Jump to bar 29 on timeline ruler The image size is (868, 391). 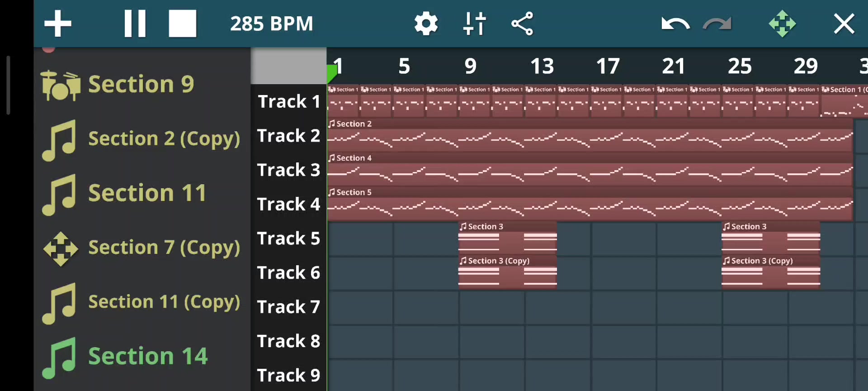(x=806, y=66)
